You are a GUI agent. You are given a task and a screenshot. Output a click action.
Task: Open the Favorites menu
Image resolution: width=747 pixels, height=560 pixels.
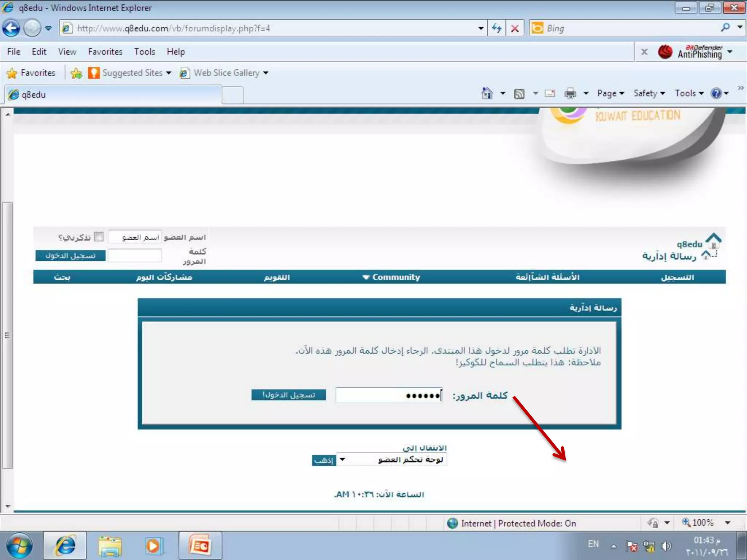[x=105, y=52]
